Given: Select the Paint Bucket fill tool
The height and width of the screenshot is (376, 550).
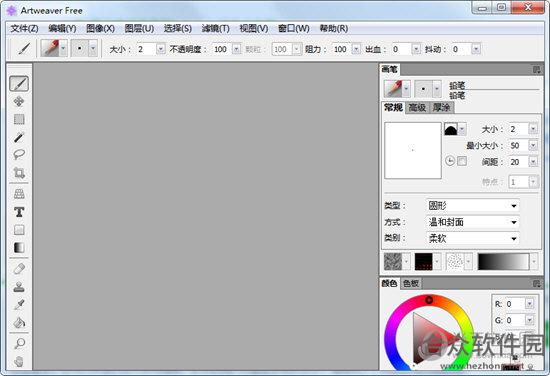Looking at the screenshot, I should coord(19,322).
